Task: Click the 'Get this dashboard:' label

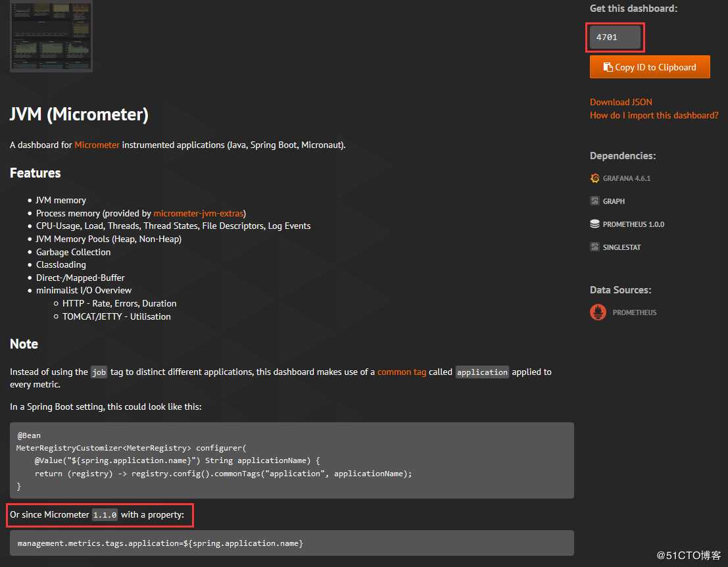Action: [633, 9]
